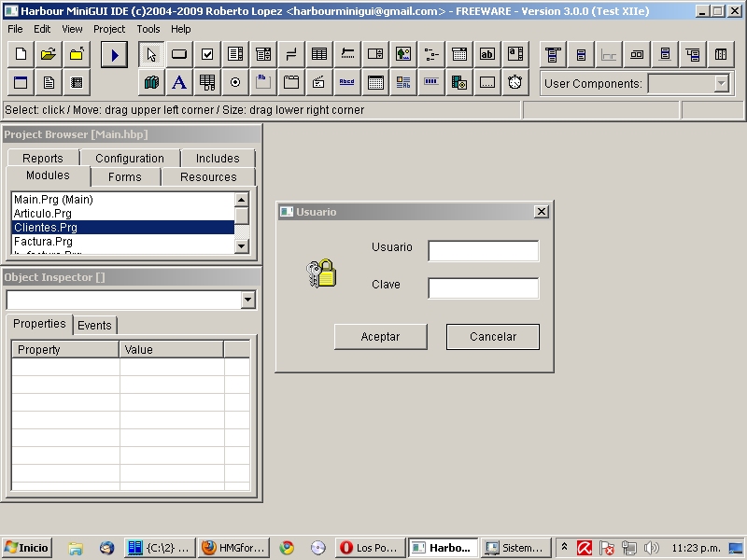This screenshot has width=747, height=560.
Task: Open the Object Inspector combo box
Action: click(x=247, y=300)
